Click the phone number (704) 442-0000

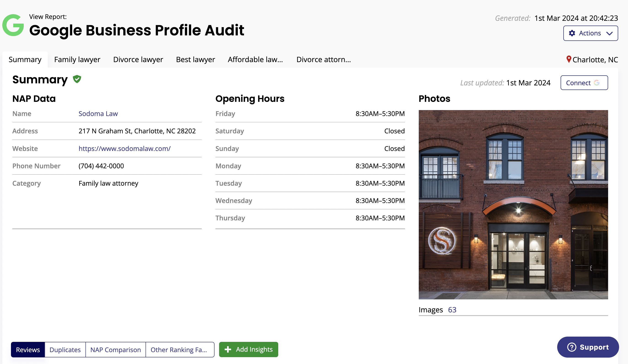101,166
